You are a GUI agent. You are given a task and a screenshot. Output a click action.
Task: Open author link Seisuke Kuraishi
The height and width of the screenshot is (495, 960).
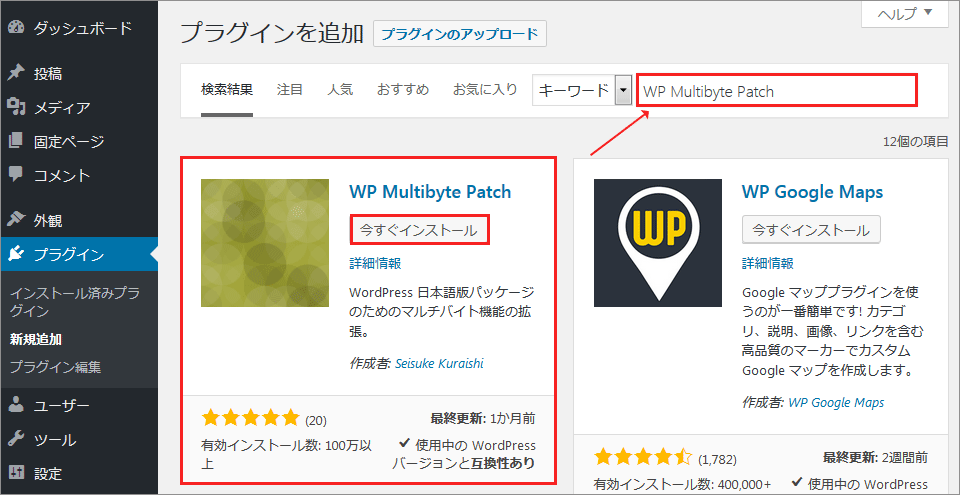(439, 363)
